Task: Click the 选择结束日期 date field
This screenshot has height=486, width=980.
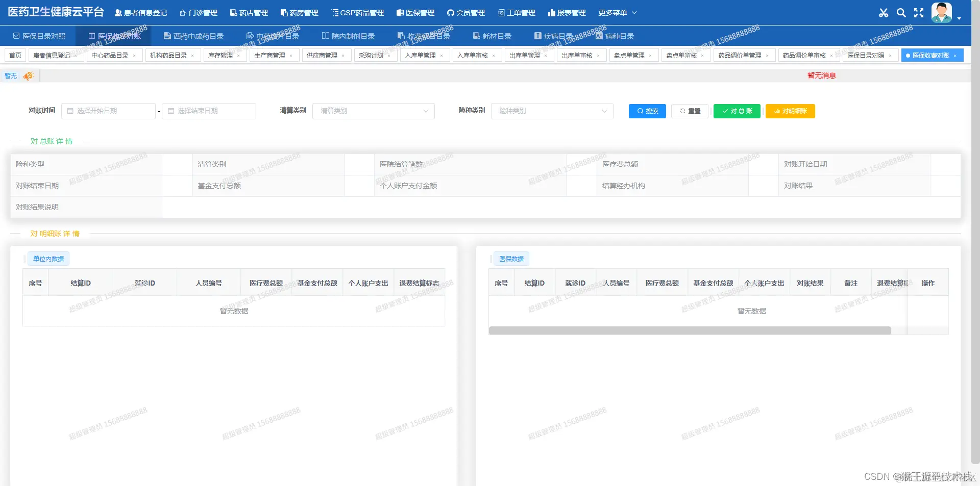Action: [209, 111]
